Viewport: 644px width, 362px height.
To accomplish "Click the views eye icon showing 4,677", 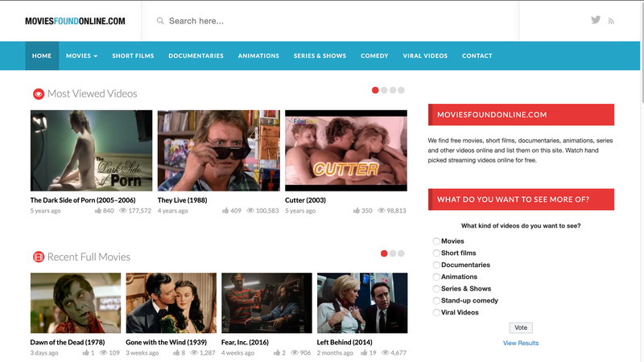I will click(x=386, y=352).
